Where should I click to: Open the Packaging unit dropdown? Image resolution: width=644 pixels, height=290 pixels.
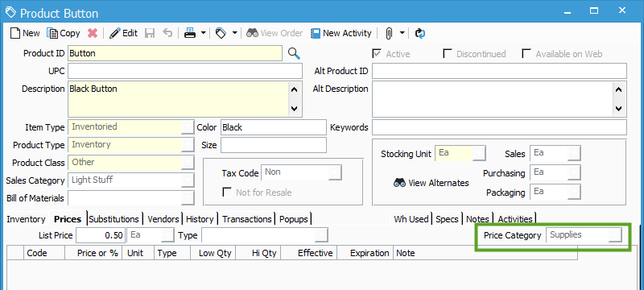pos(575,192)
